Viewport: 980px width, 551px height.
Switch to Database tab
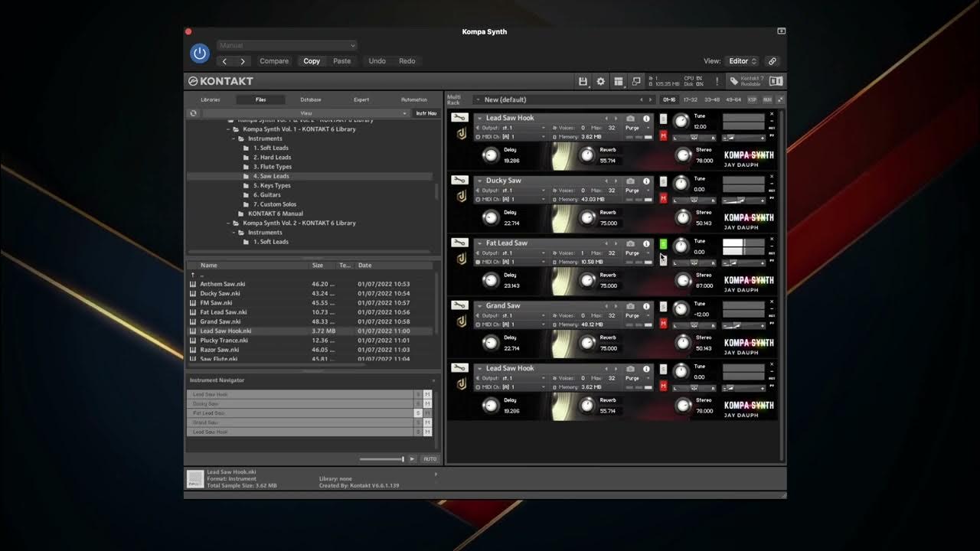pyautogui.click(x=311, y=99)
